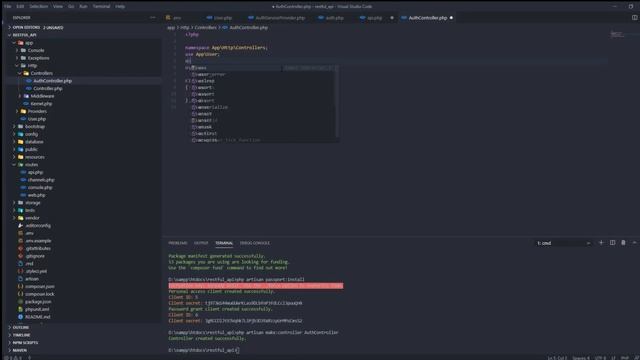Switch to the User.php editor tab

click(x=223, y=18)
